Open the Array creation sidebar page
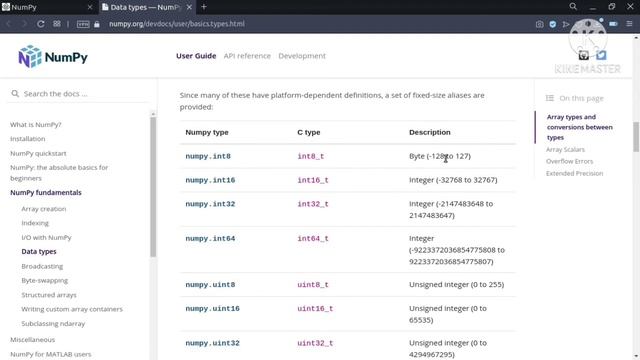This screenshot has width=640, height=360. point(44,209)
